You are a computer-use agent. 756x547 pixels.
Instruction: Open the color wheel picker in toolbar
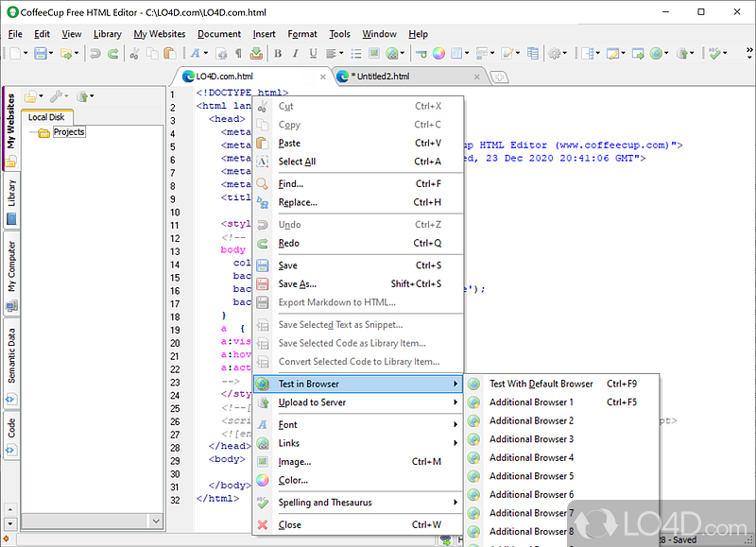pos(438,53)
